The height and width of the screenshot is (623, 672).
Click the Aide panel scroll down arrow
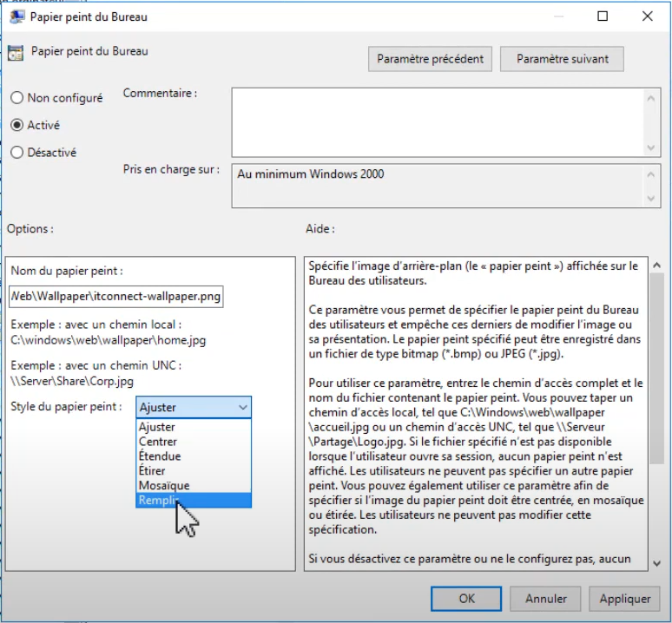coord(656,563)
